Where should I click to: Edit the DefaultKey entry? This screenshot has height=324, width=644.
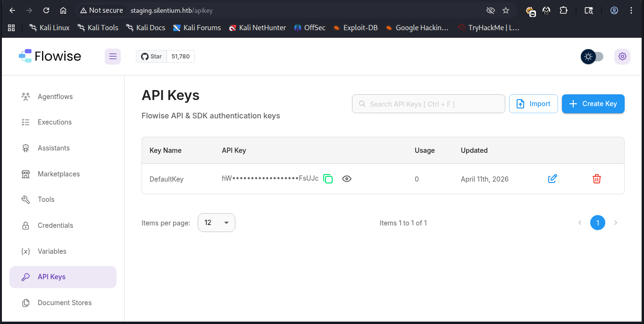[x=552, y=179]
